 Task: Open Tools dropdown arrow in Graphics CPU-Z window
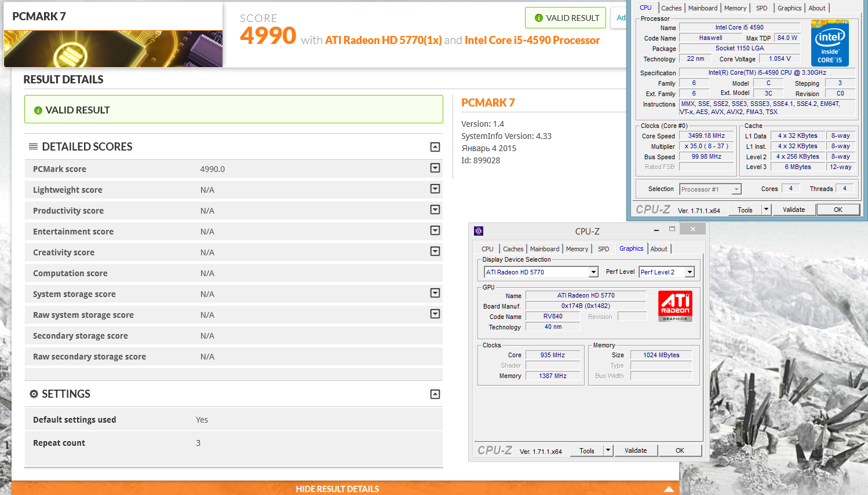pos(608,450)
